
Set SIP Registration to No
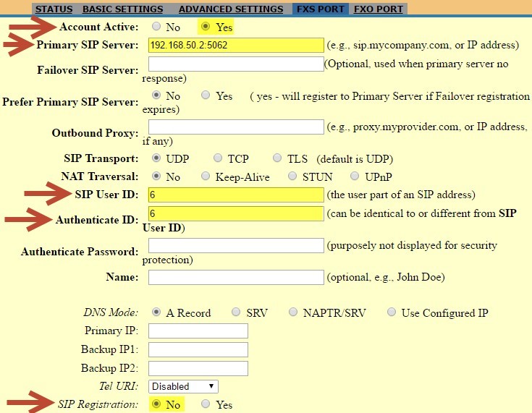tap(156, 404)
